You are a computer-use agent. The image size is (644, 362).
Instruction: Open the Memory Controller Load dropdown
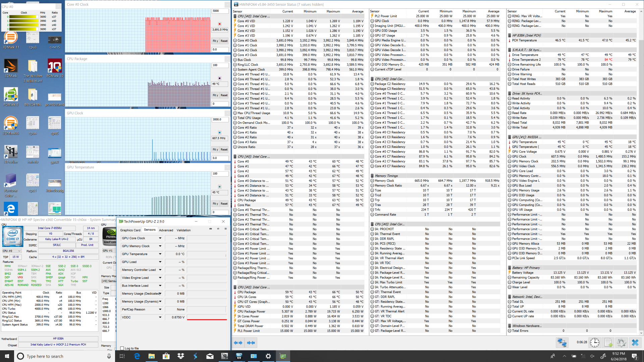160,270
